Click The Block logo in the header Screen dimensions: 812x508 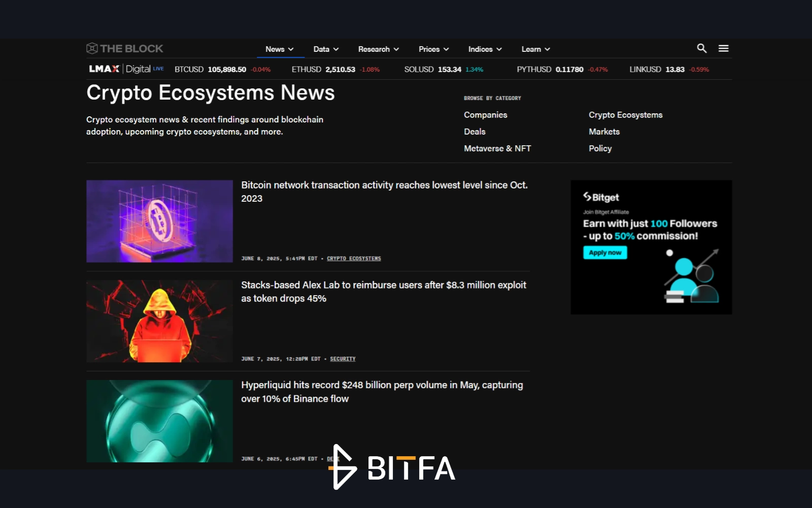coord(125,49)
